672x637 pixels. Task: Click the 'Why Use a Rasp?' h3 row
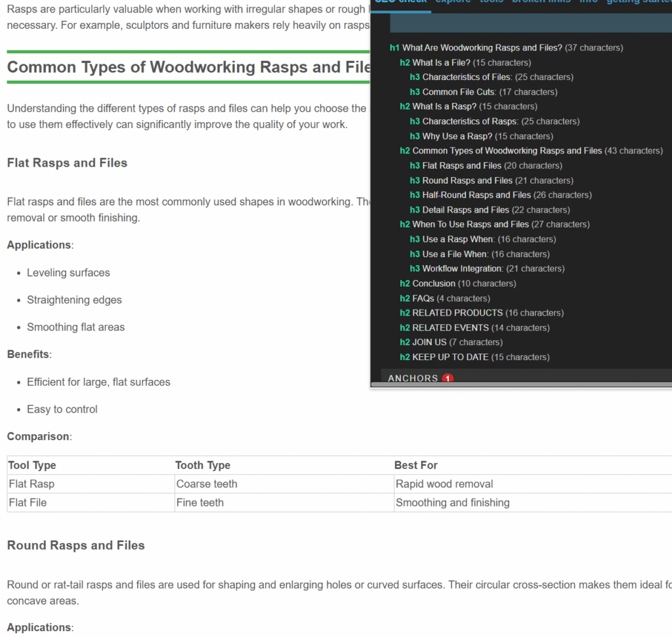click(x=481, y=136)
